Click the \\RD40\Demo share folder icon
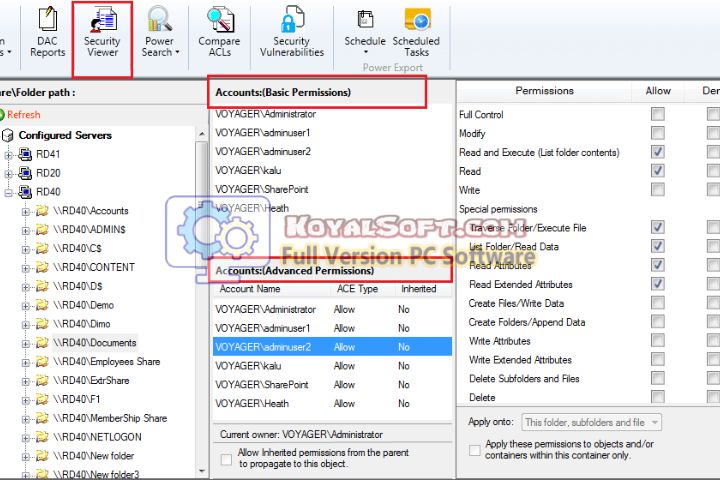This screenshot has width=720, height=480. [42, 305]
